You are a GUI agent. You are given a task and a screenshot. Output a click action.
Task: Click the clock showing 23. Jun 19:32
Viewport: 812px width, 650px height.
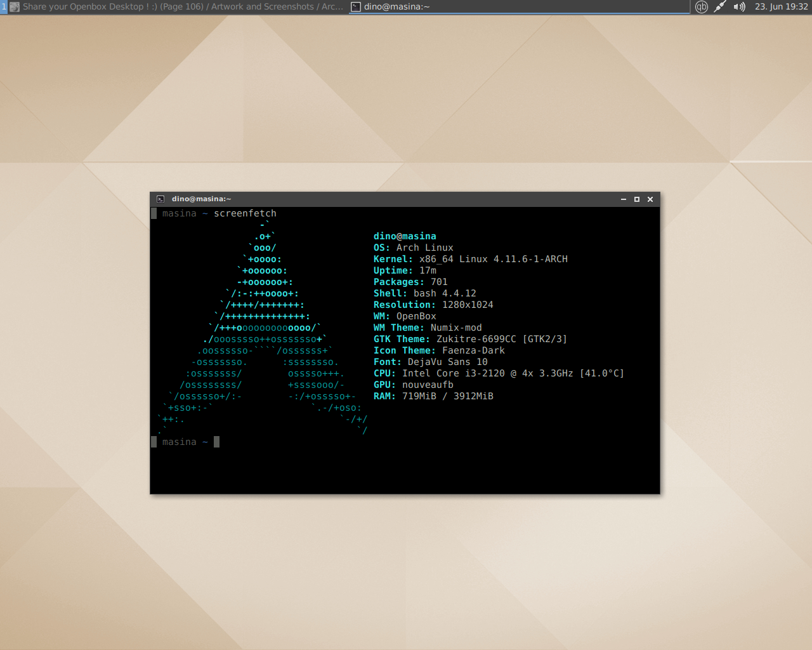click(x=781, y=7)
